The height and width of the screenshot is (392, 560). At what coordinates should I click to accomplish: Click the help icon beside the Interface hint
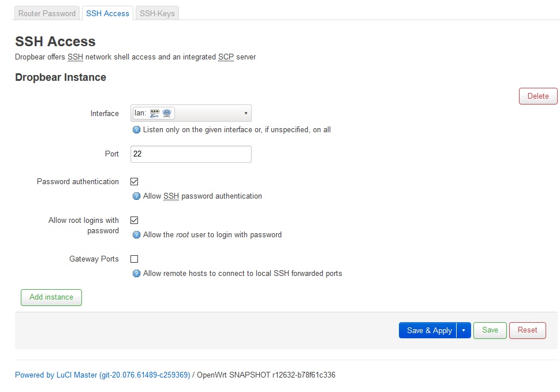pos(137,130)
